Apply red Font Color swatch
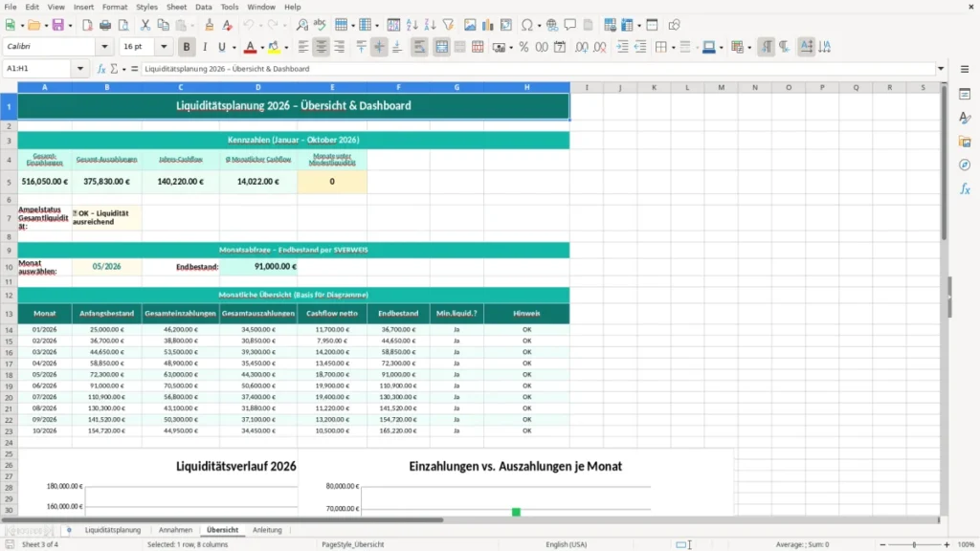This screenshot has width=980, height=551. point(250,47)
